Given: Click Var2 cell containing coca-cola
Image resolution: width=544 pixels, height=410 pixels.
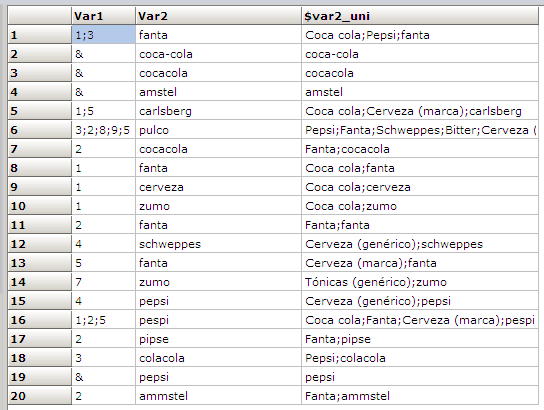Looking at the screenshot, I should click(218, 54).
